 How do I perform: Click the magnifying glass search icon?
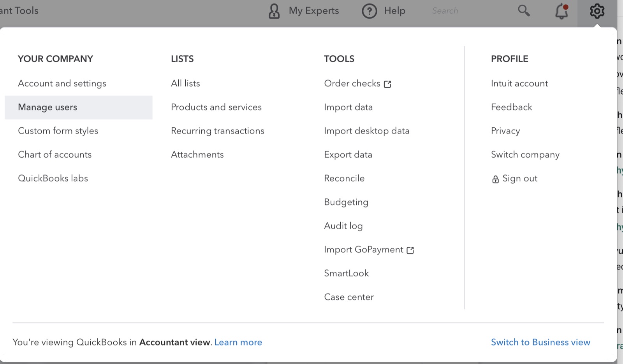point(524,11)
